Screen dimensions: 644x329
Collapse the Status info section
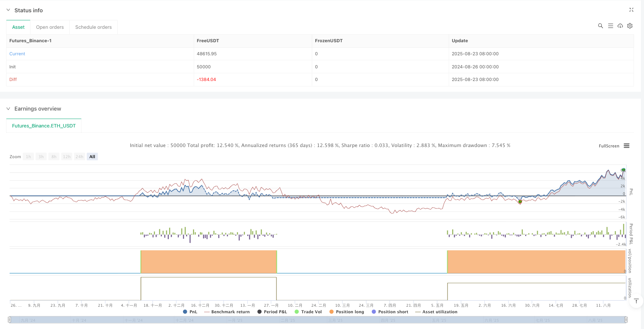click(x=8, y=10)
